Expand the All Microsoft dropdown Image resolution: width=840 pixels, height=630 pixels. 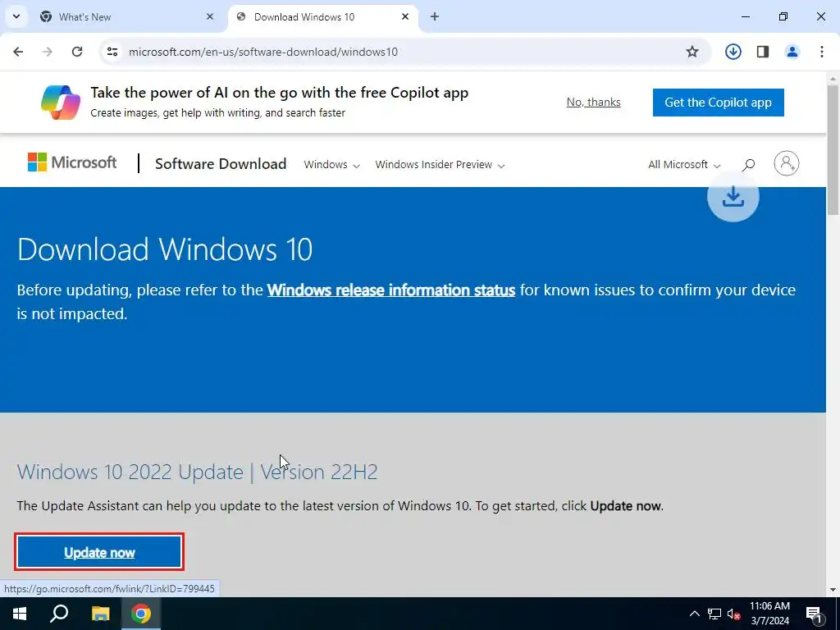click(x=684, y=164)
